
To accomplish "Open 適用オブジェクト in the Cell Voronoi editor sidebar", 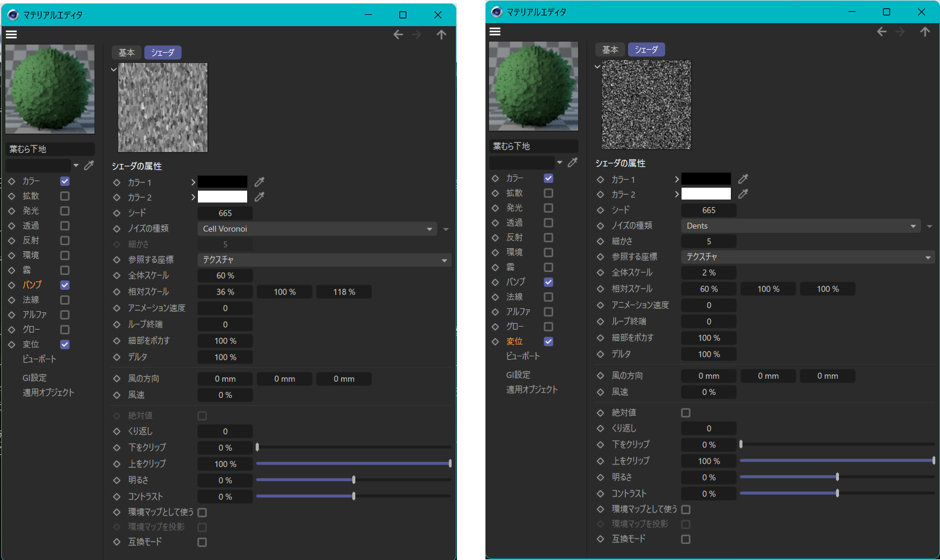I will (x=48, y=393).
